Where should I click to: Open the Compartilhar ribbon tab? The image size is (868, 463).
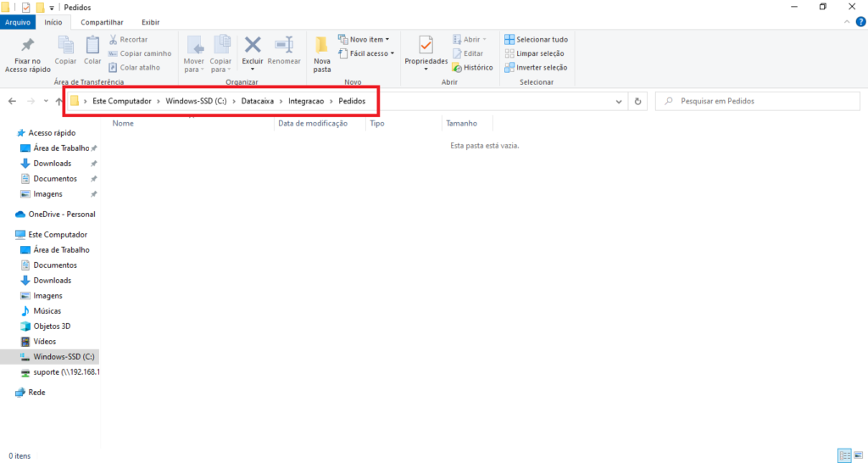[x=102, y=22]
